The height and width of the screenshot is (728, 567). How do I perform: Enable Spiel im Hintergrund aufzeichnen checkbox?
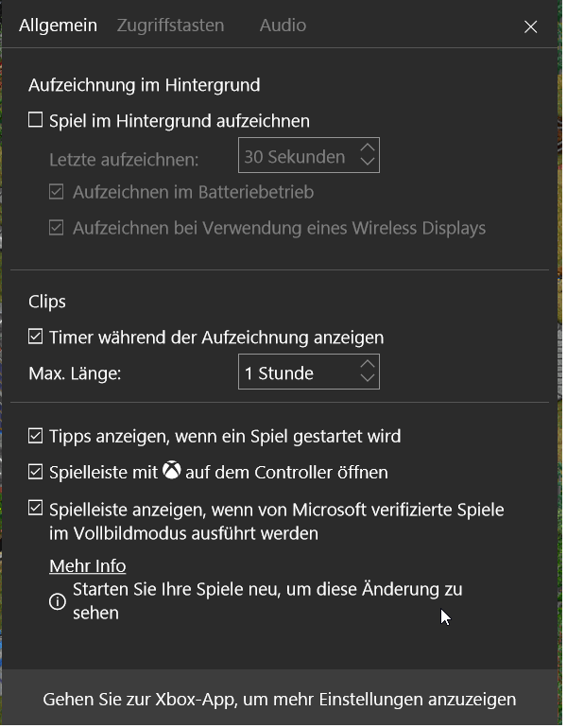pos(36,120)
